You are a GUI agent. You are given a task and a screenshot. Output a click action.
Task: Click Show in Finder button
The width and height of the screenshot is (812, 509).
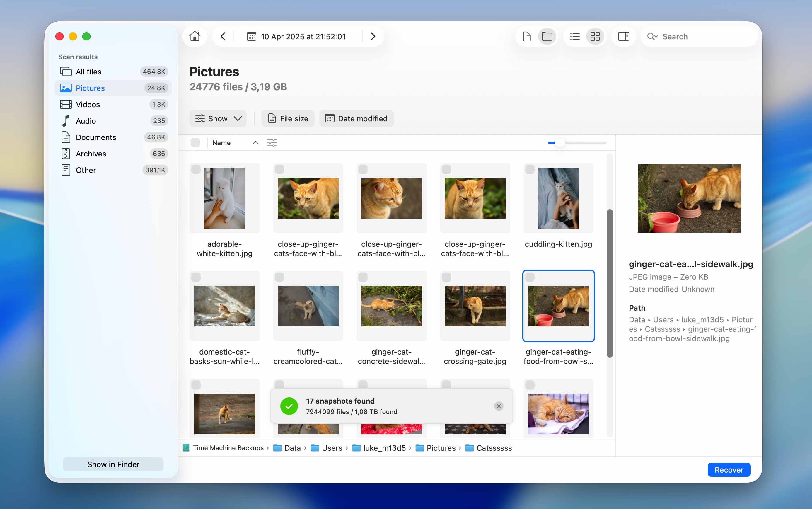tap(113, 464)
